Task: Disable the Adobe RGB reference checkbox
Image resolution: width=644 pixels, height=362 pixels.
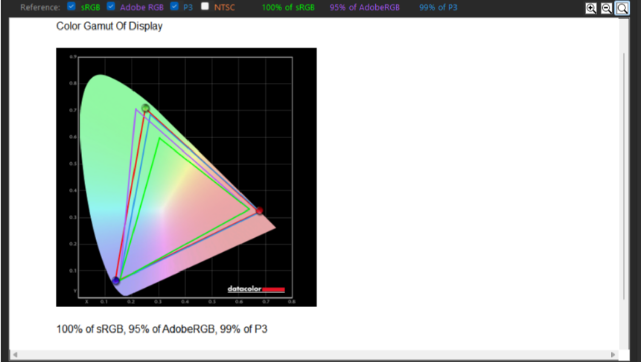Action: (111, 6)
